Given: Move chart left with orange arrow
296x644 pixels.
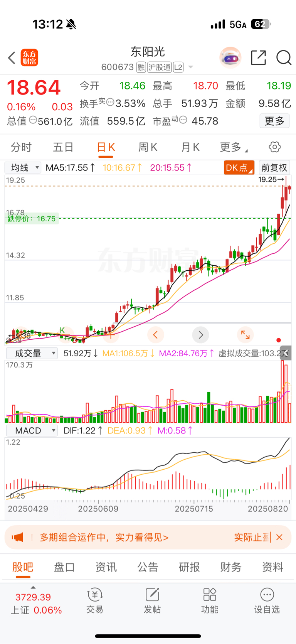Looking at the screenshot, I should click(155, 335).
